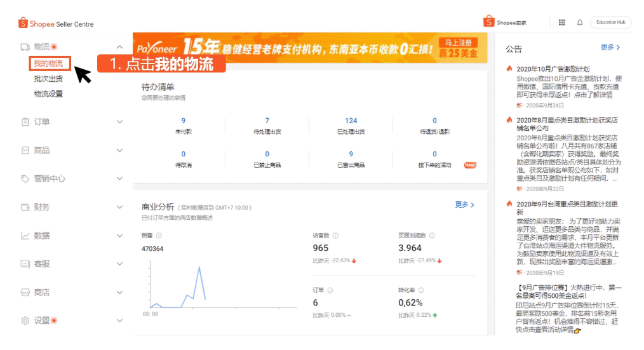Expand the 设置 menu chevron
644x350 pixels.
point(119,320)
